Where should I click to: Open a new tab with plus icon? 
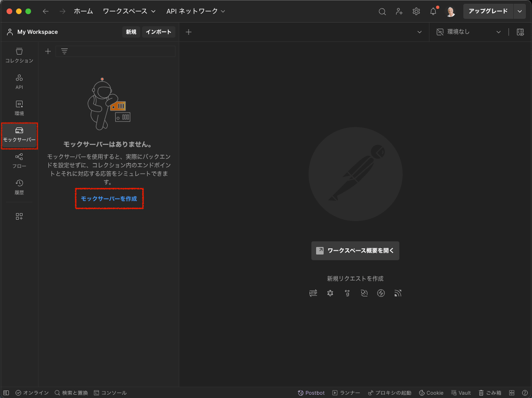click(x=189, y=32)
